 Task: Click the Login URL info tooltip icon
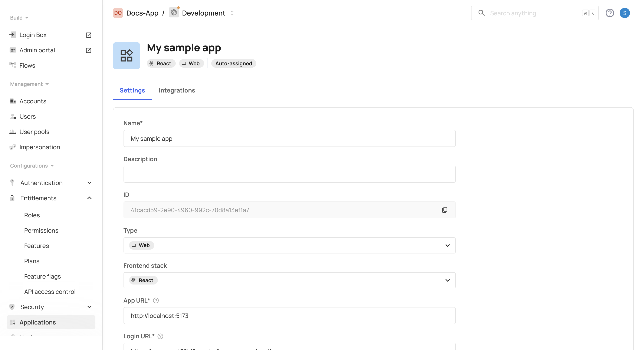[161, 336]
